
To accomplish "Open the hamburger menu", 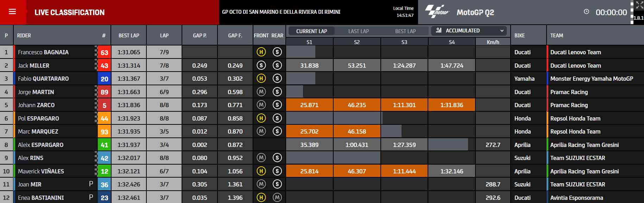I will tap(12, 12).
